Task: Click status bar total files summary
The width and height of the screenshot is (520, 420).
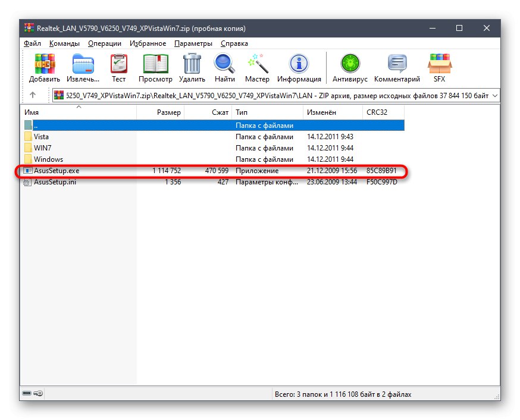Action: [343, 394]
